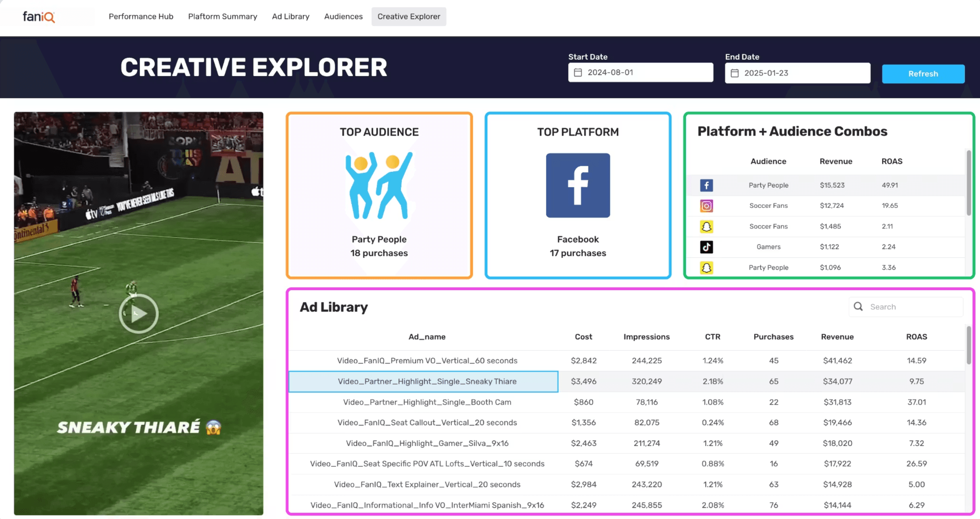Click the Instagram icon in combos table

pyautogui.click(x=706, y=206)
